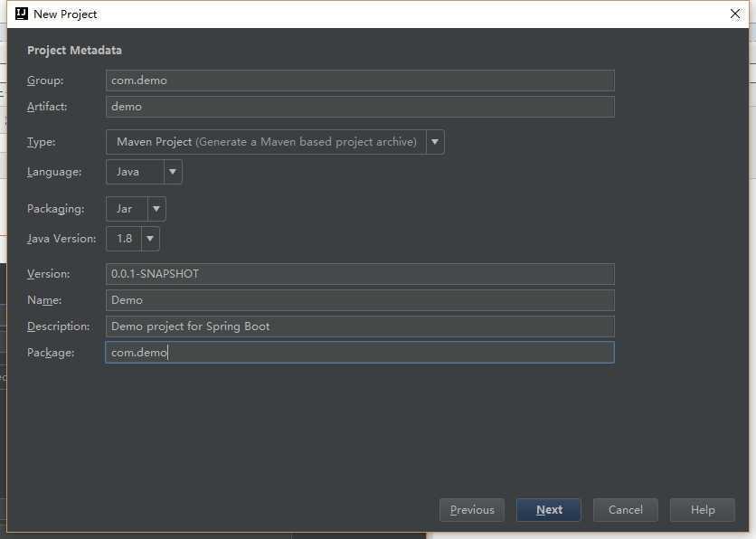Open the Type dropdown arrow
Screen dimensions: 756x539
click(435, 142)
